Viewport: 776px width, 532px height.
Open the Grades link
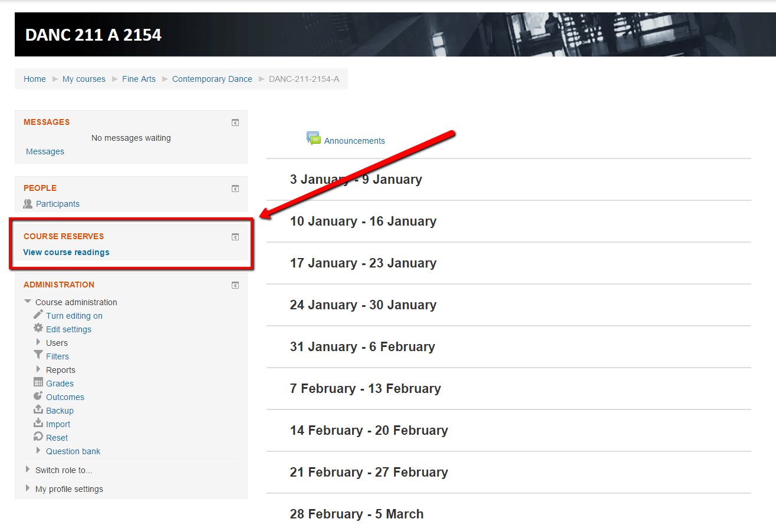(x=60, y=384)
